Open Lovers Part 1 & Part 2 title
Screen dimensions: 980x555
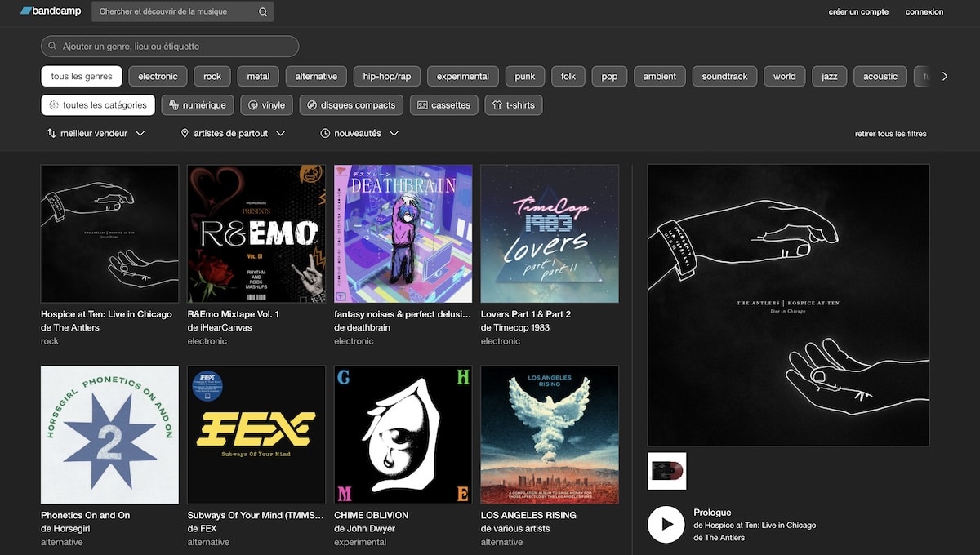point(526,314)
